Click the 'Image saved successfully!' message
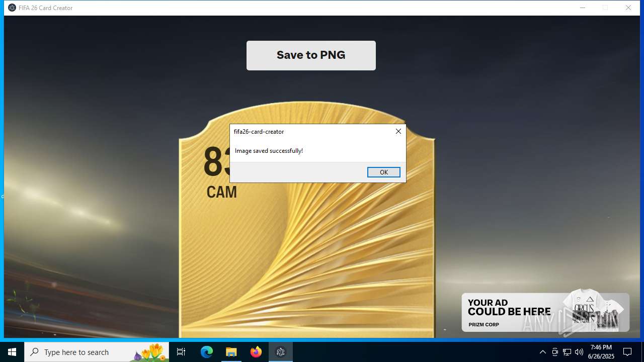 (269, 151)
